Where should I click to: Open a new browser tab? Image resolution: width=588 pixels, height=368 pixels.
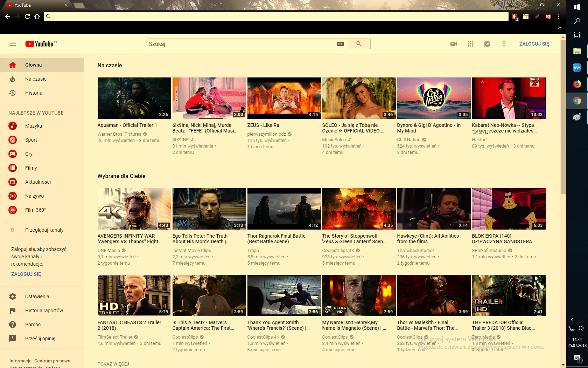pos(79,5)
